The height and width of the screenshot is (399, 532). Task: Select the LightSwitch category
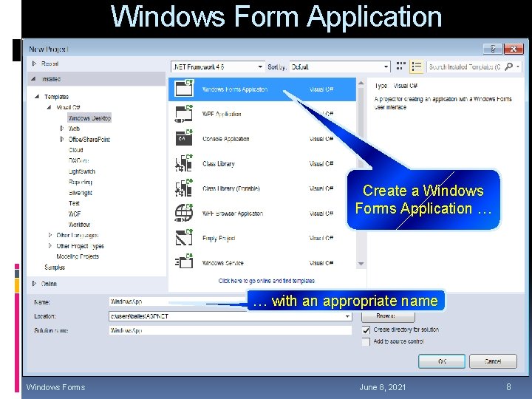82,171
